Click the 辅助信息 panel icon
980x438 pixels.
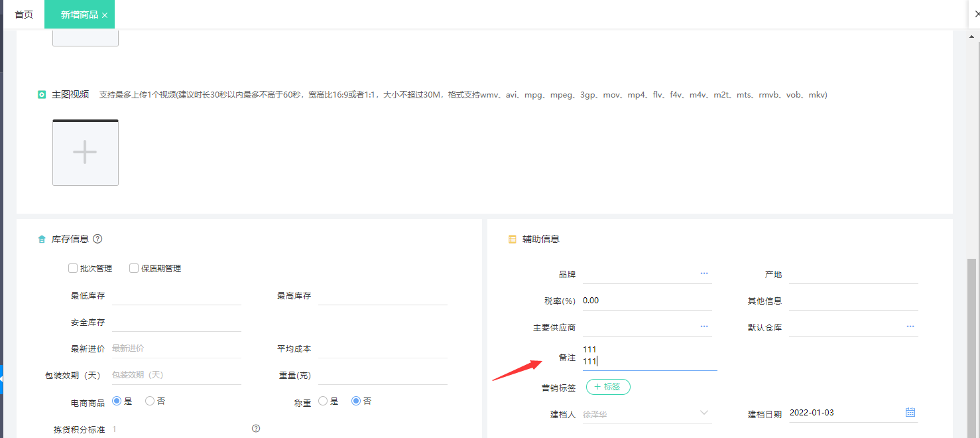[x=511, y=239]
